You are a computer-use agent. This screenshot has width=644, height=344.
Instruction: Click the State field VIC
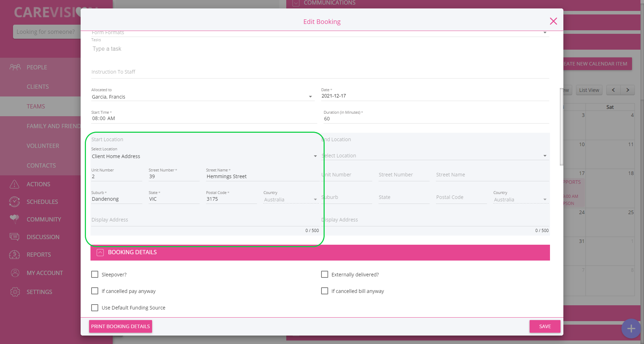tap(174, 199)
